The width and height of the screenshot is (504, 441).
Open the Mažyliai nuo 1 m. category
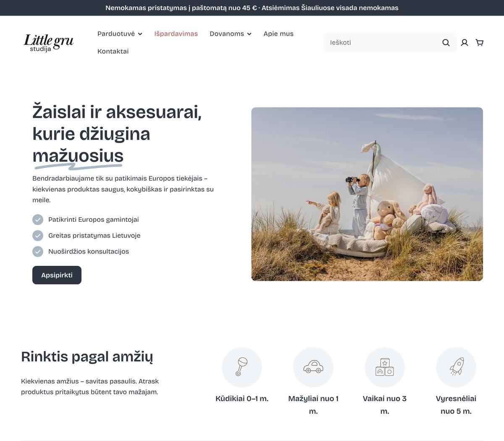click(x=313, y=405)
